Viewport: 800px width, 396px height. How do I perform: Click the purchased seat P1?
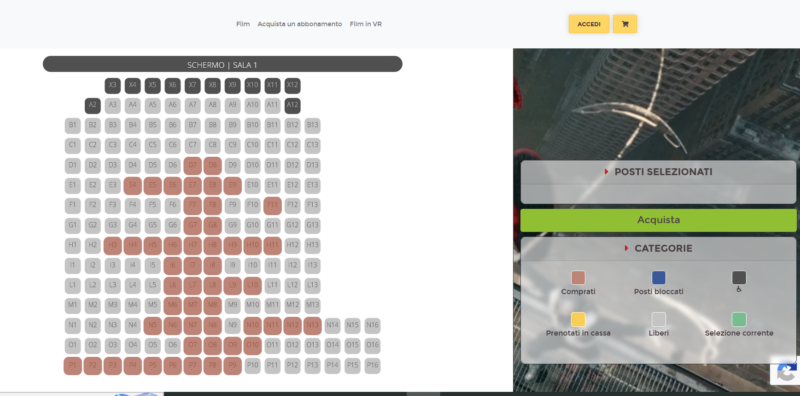point(72,366)
